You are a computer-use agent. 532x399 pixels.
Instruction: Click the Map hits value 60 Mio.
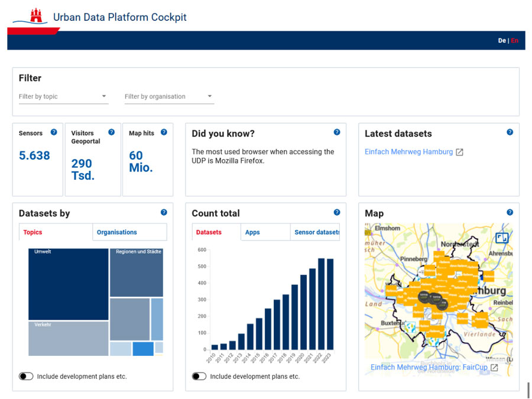pos(141,161)
